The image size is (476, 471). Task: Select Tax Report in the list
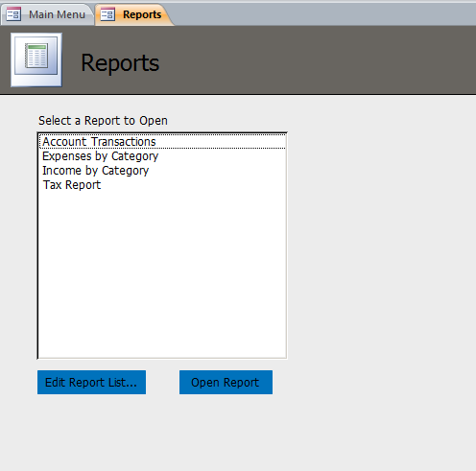162,185
